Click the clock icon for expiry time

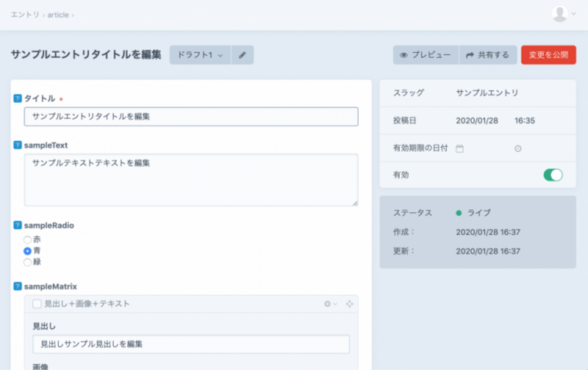coord(517,148)
